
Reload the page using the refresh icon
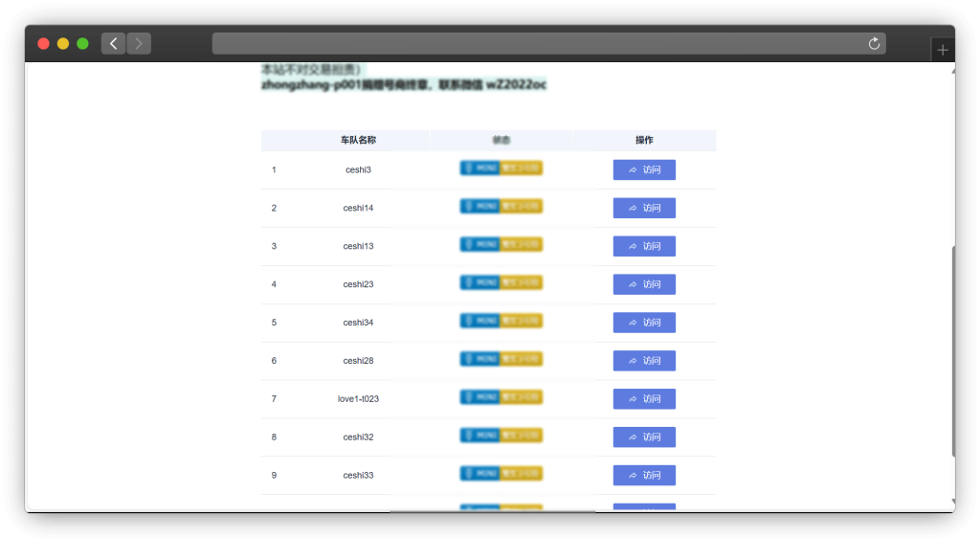873,44
